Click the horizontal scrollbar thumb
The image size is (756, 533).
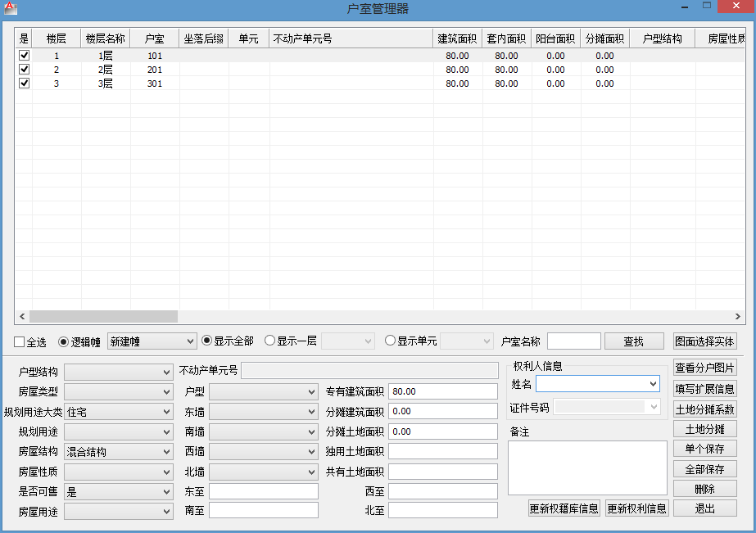104,316
